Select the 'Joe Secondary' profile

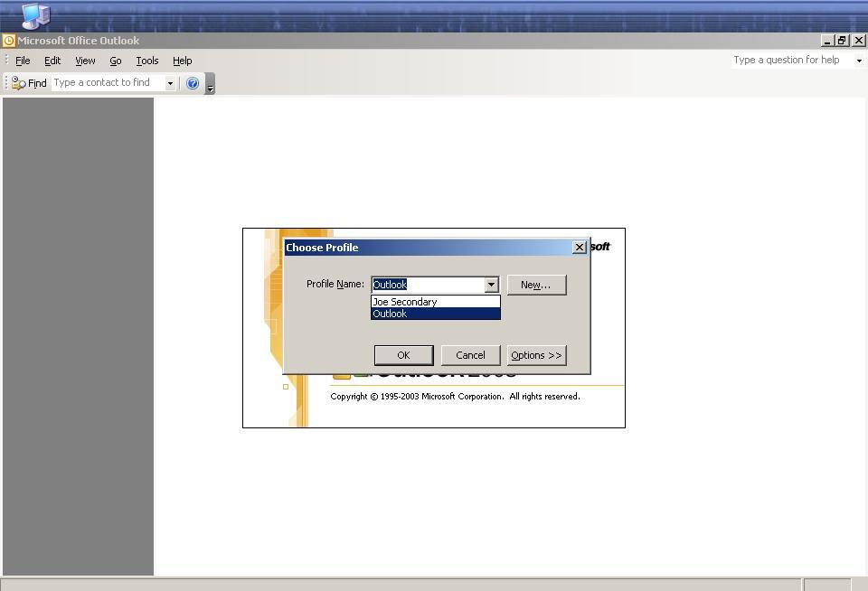point(436,302)
